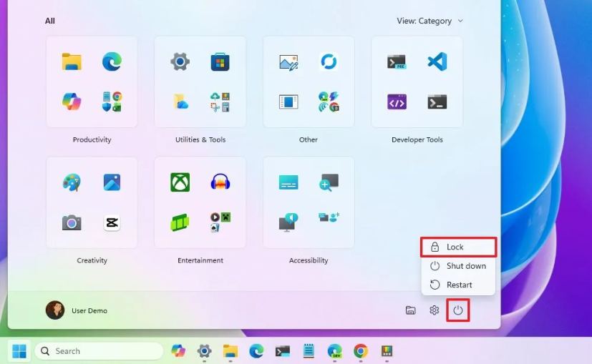Click the All heading text
592x364 pixels.
(50, 21)
